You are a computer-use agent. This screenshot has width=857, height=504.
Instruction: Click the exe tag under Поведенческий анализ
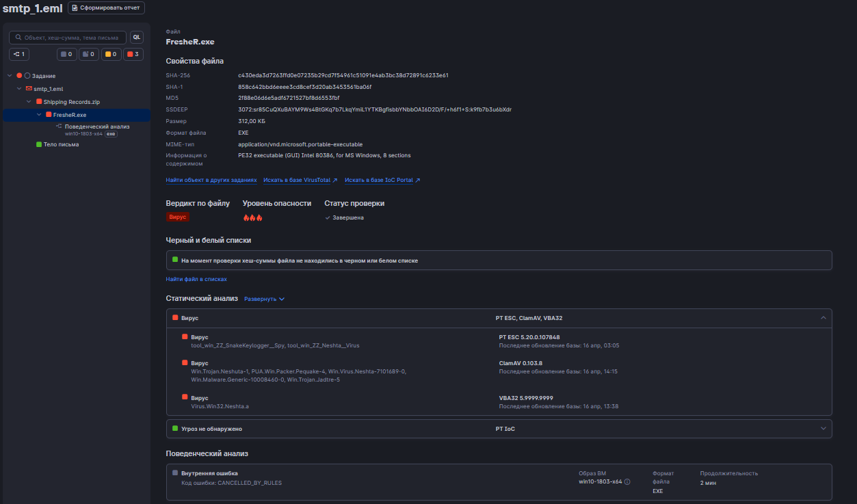point(111,134)
